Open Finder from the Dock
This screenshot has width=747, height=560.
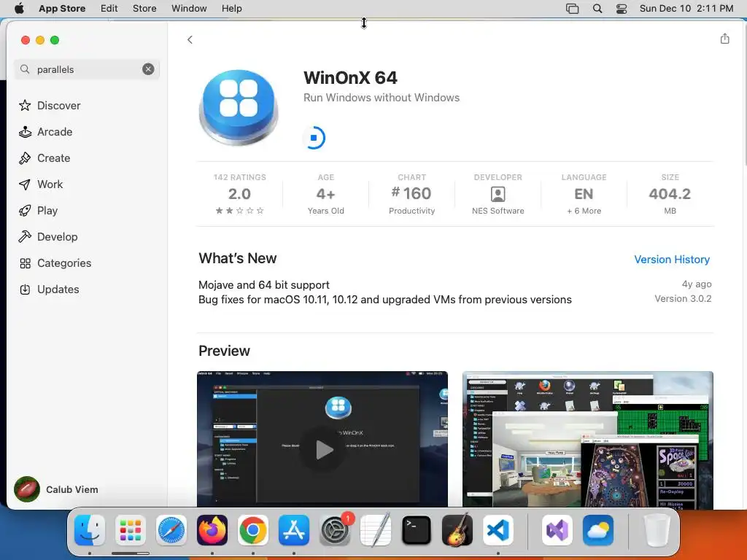click(x=90, y=530)
